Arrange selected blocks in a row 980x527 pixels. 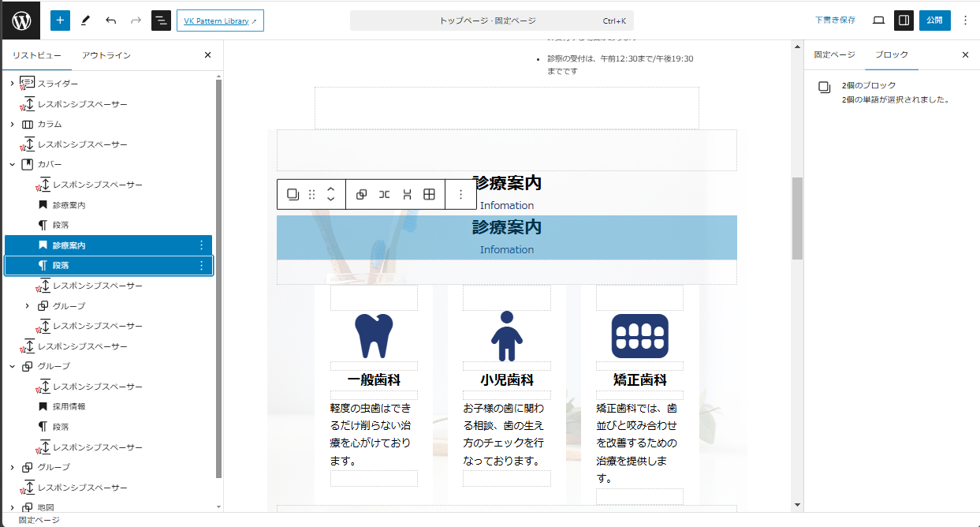pos(384,194)
